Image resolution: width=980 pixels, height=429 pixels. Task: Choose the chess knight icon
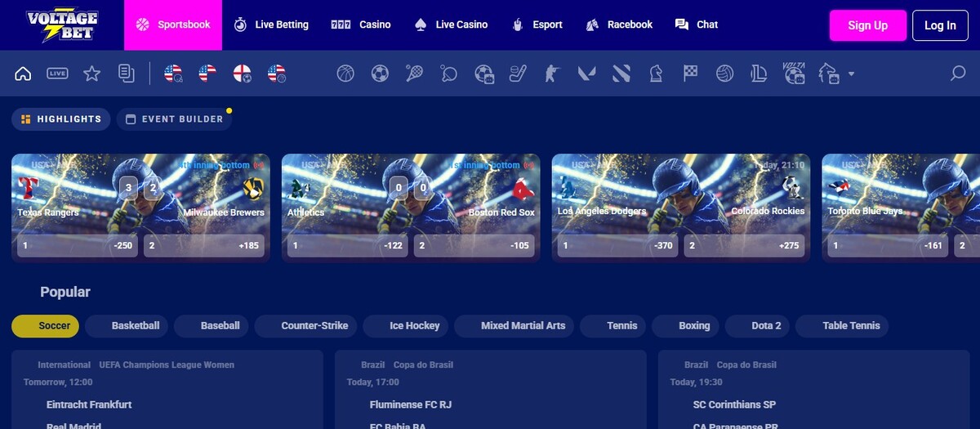coord(656,74)
